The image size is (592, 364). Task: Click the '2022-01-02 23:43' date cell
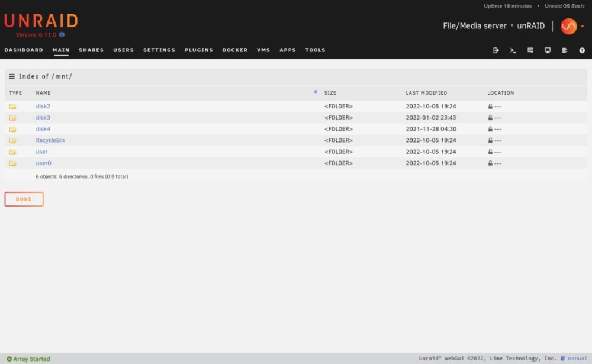pyautogui.click(x=431, y=117)
